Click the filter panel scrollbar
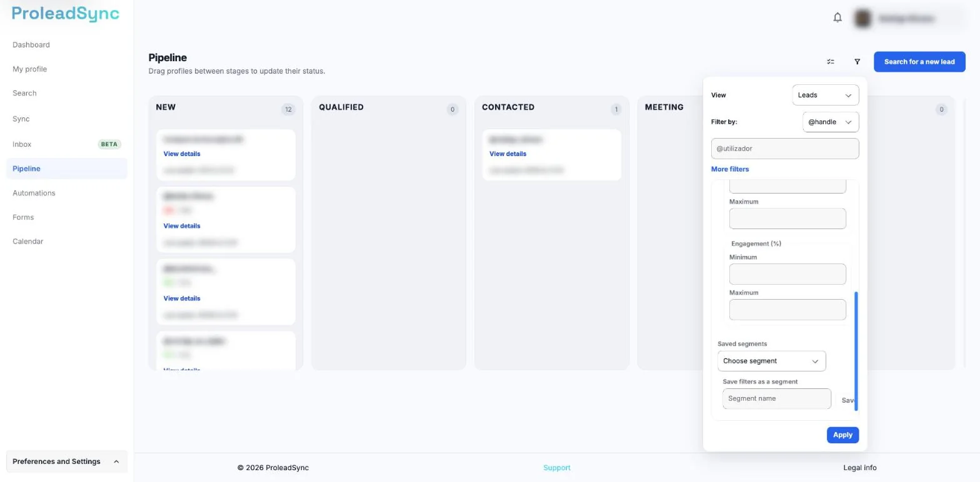 click(856, 351)
